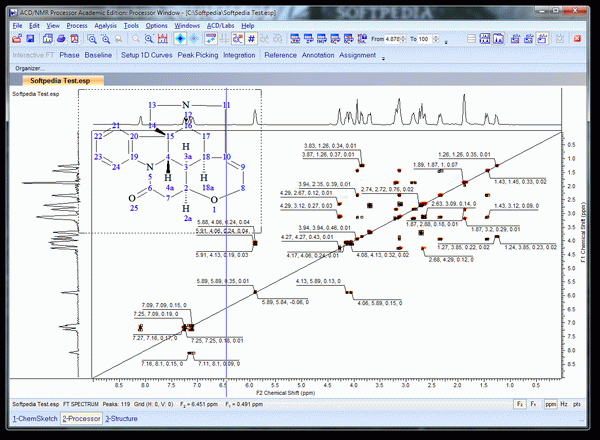Select the dotted-top zoom region magnifier icon
Image resolution: width=600 pixels, height=440 pixels.
click(106, 39)
